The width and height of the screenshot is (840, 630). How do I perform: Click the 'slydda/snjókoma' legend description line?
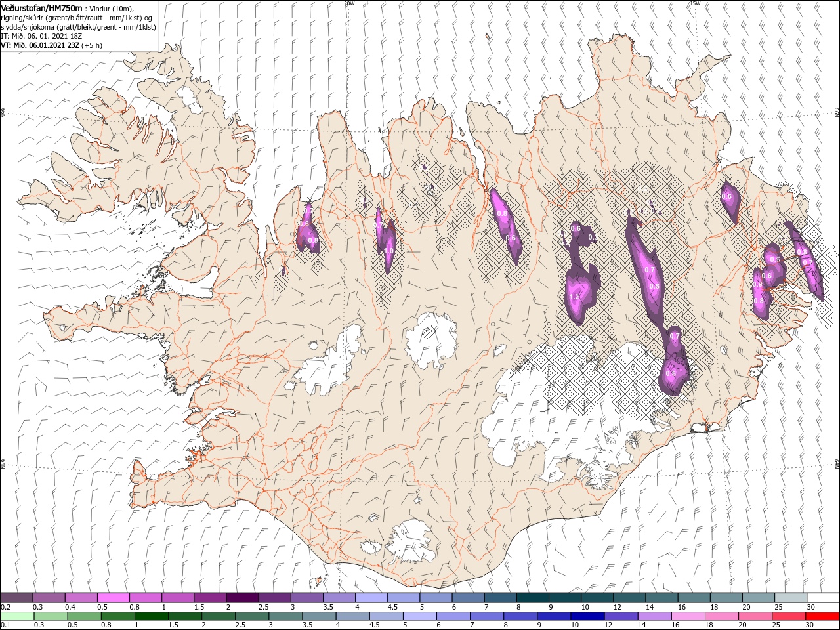point(78,27)
